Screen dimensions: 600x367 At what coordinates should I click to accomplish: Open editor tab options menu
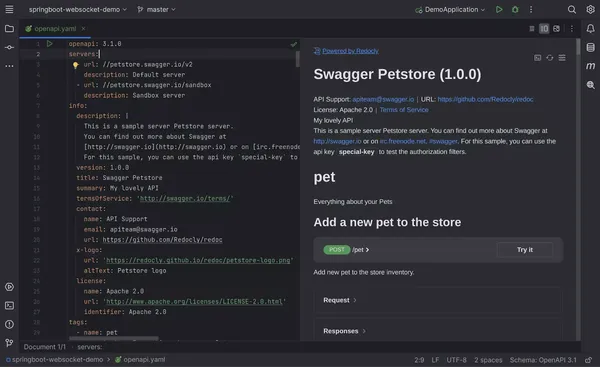click(572, 29)
